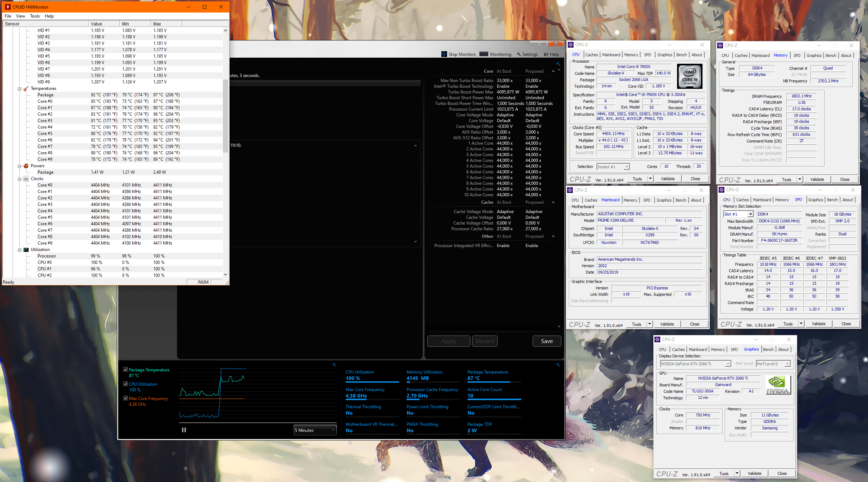The height and width of the screenshot is (482, 868).
Task: Collapse the Utilization tree node
Action: pyautogui.click(x=19, y=250)
